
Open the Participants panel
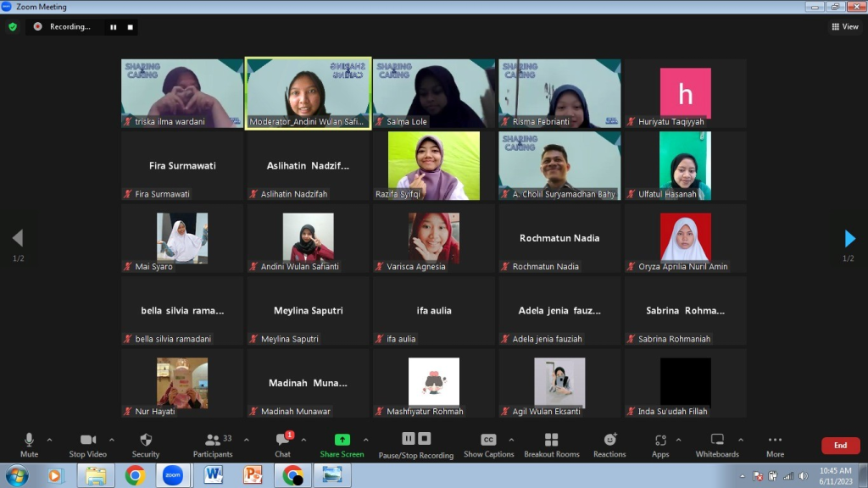[x=213, y=441]
